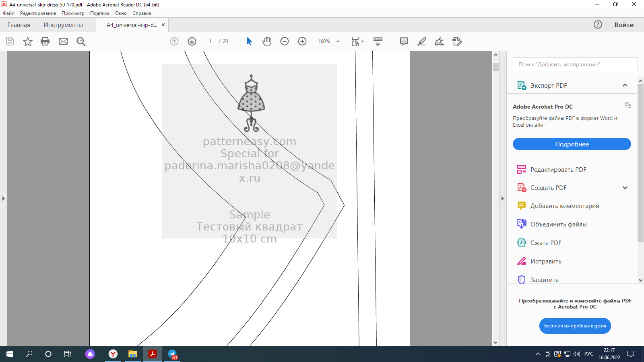Image resolution: width=644 pixels, height=362 pixels.
Task: Click the tools search input field
Action: [575, 64]
